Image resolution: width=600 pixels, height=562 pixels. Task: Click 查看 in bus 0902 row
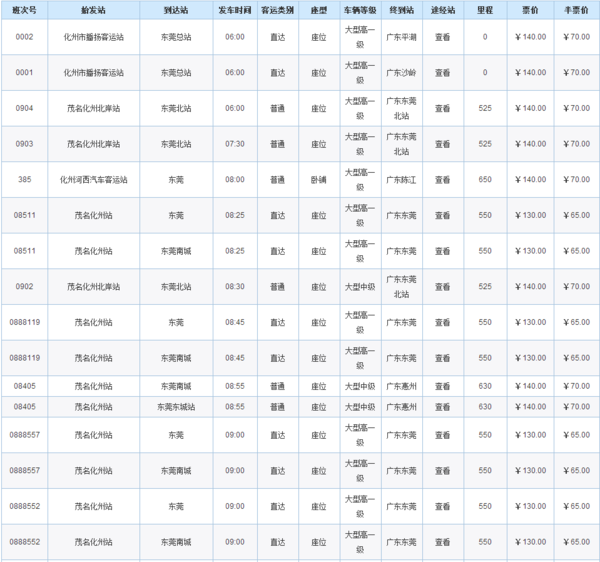pyautogui.click(x=442, y=287)
